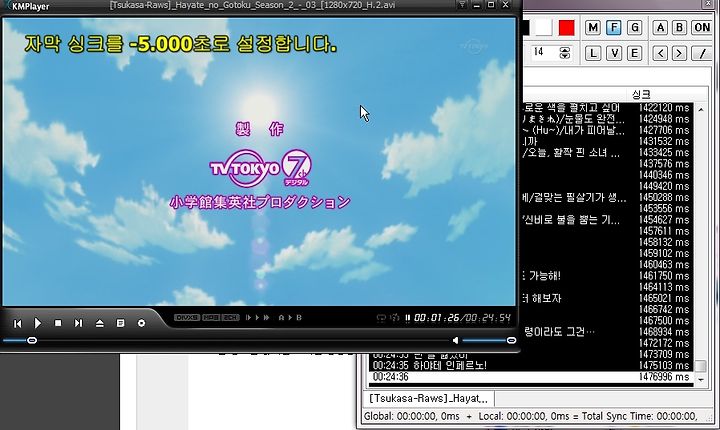Select the red color swatch
Viewport: 720px width, 430px height.
tap(567, 28)
